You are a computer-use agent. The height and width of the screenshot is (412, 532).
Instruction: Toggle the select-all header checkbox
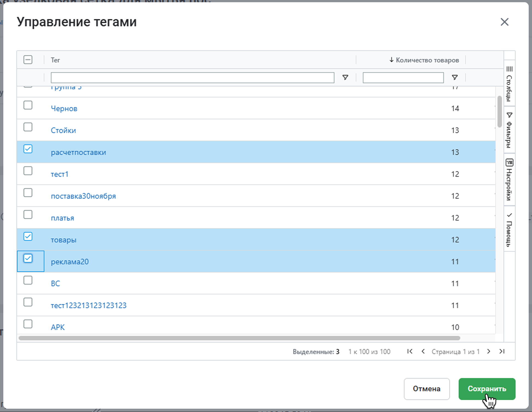[28, 60]
